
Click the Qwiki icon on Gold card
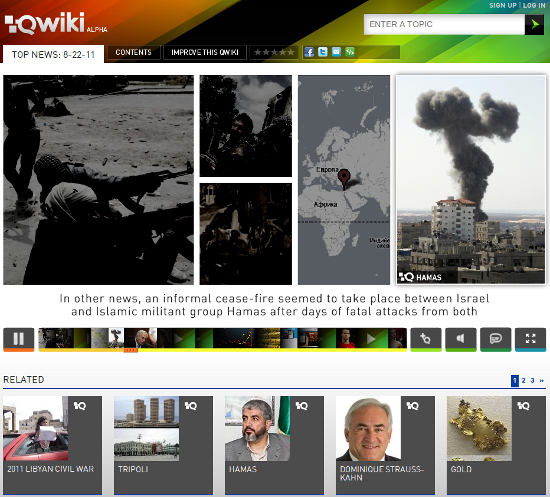(524, 406)
